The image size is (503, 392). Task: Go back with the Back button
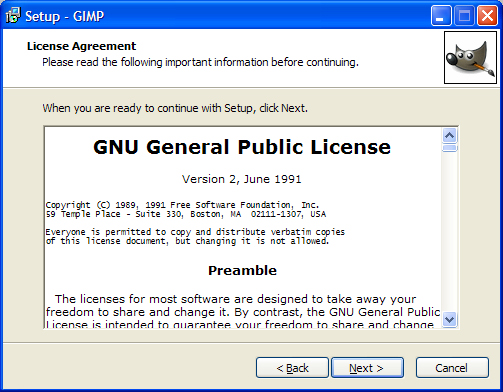tap(292, 368)
